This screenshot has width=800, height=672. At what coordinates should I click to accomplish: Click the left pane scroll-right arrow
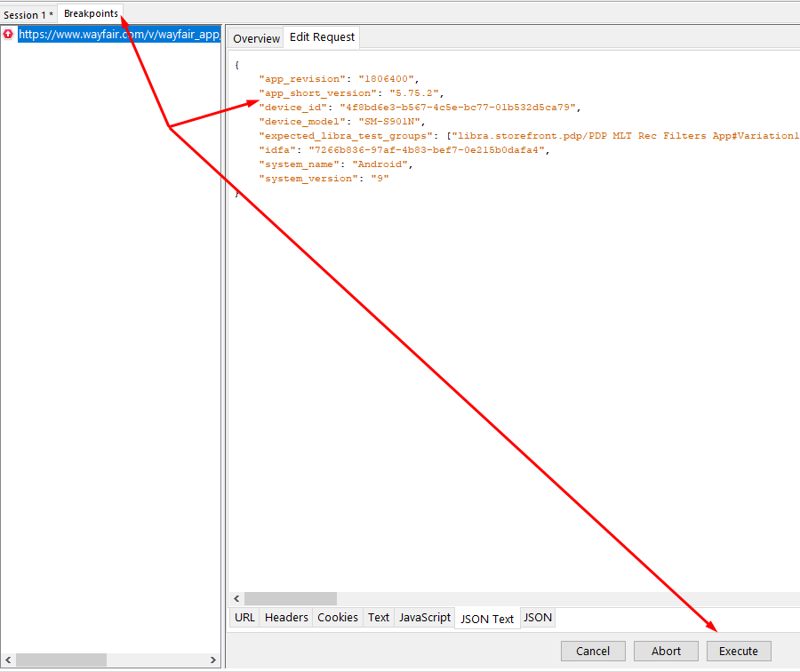click(213, 660)
